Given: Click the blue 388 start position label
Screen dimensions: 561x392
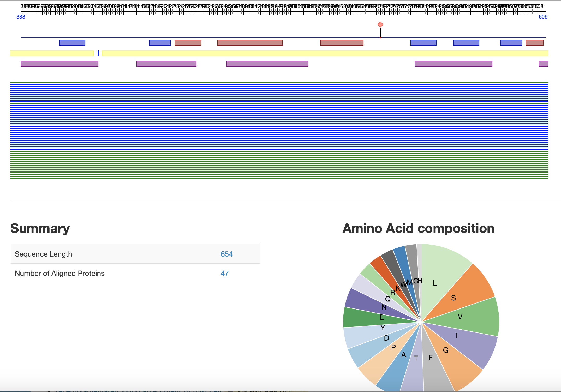Looking at the screenshot, I should (x=21, y=17).
